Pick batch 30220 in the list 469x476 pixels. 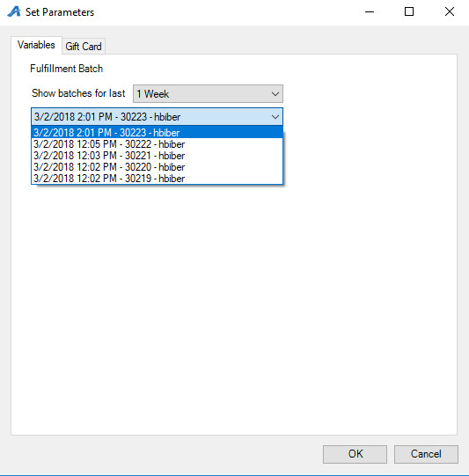tap(157, 167)
